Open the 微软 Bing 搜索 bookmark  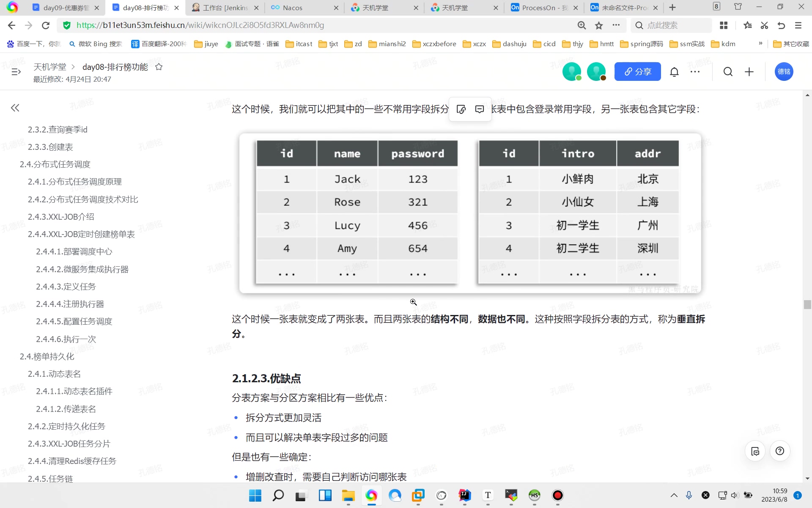click(x=96, y=44)
